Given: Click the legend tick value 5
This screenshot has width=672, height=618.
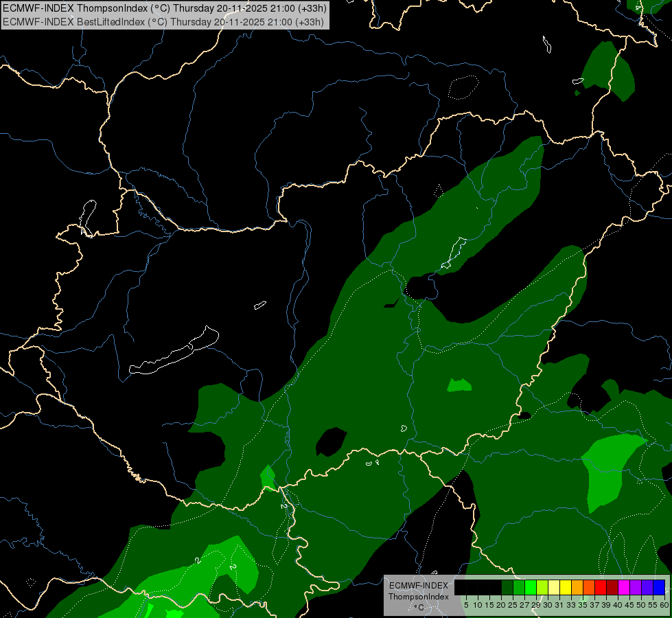Looking at the screenshot, I should 466,605.
